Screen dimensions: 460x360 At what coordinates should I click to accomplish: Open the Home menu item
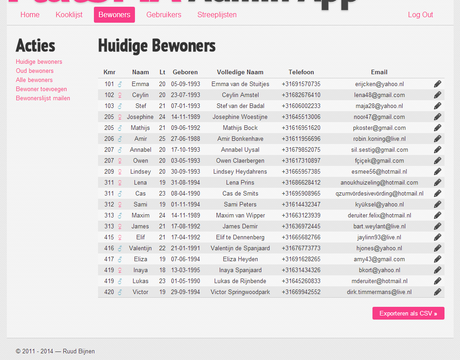30,15
